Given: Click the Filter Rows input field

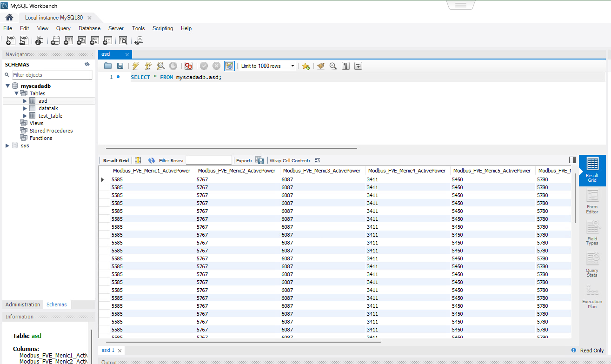Looking at the screenshot, I should click(208, 160).
